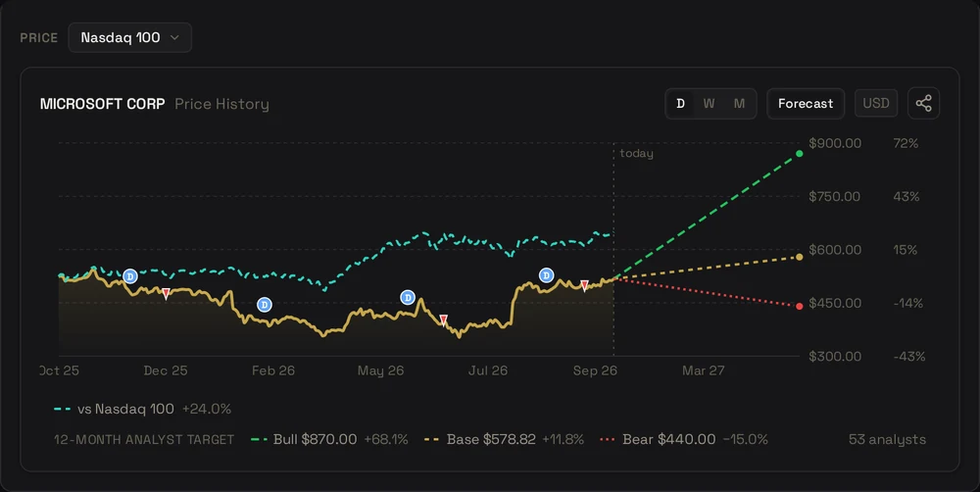
Task: Toggle the Forecast button
Action: (806, 104)
